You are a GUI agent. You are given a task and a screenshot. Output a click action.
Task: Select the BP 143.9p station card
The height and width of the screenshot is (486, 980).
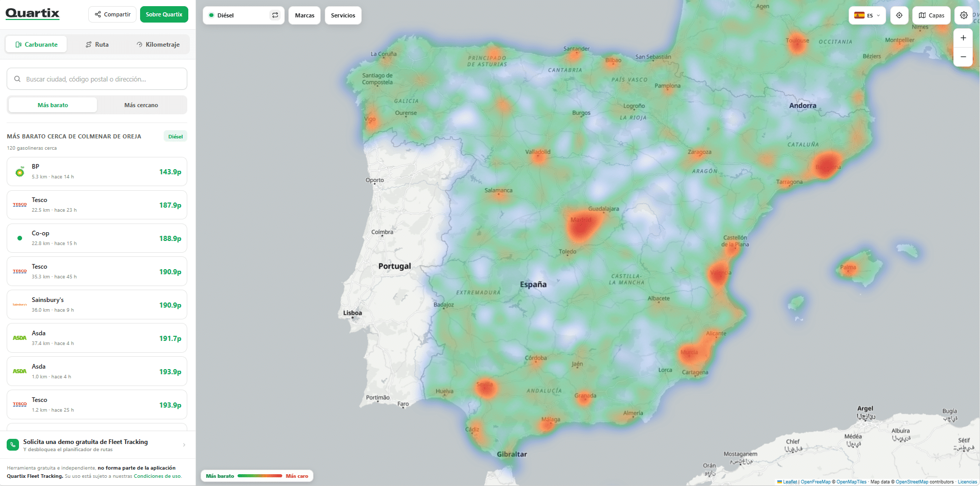(97, 172)
